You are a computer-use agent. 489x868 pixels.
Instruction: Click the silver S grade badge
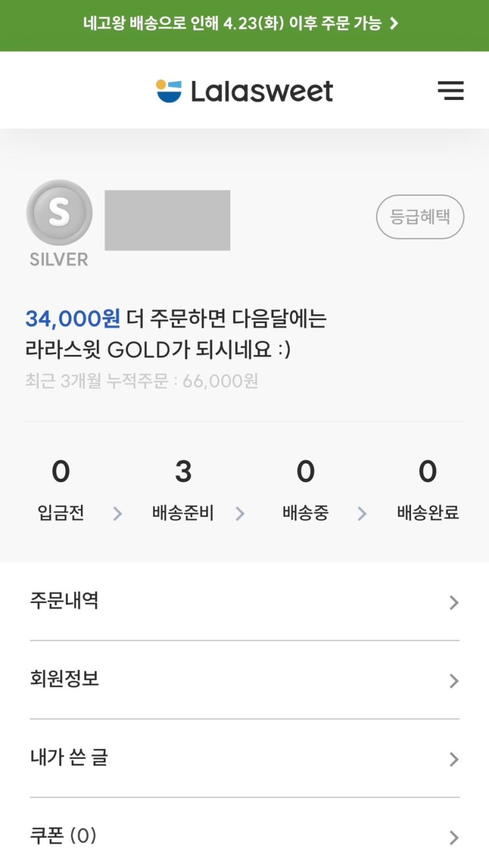(59, 212)
